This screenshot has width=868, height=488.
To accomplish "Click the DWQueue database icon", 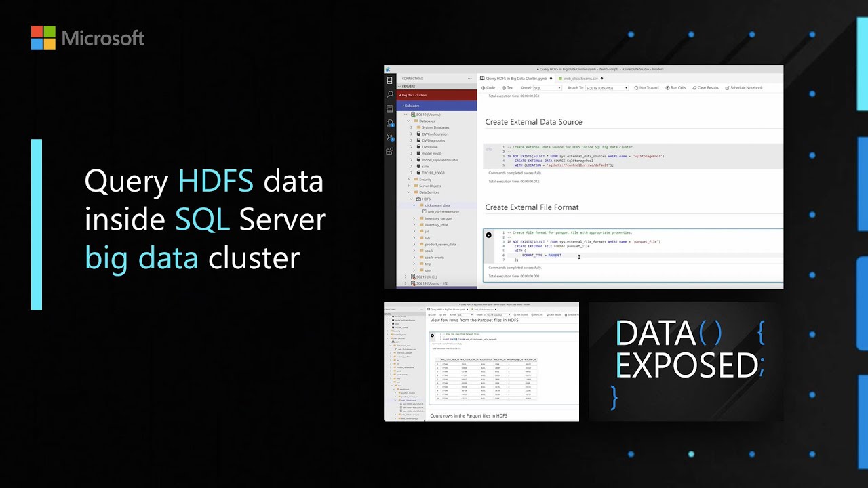I will click(418, 147).
